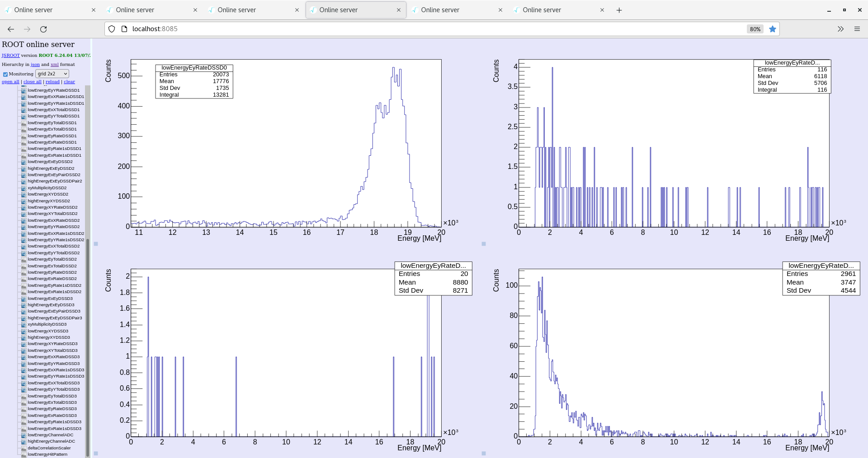868x458 pixels.
Task: Open the browser hamburger application menu
Action: click(857, 29)
